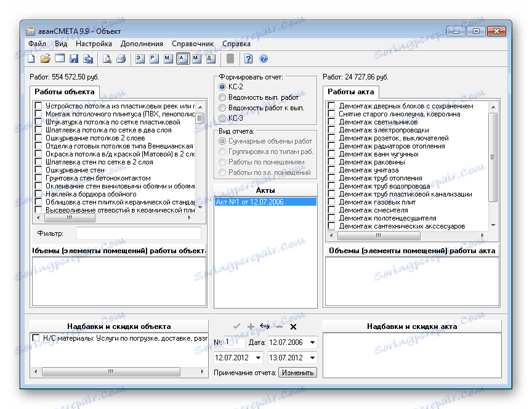Open the Справка menu
The image size is (532, 409).
click(236, 44)
